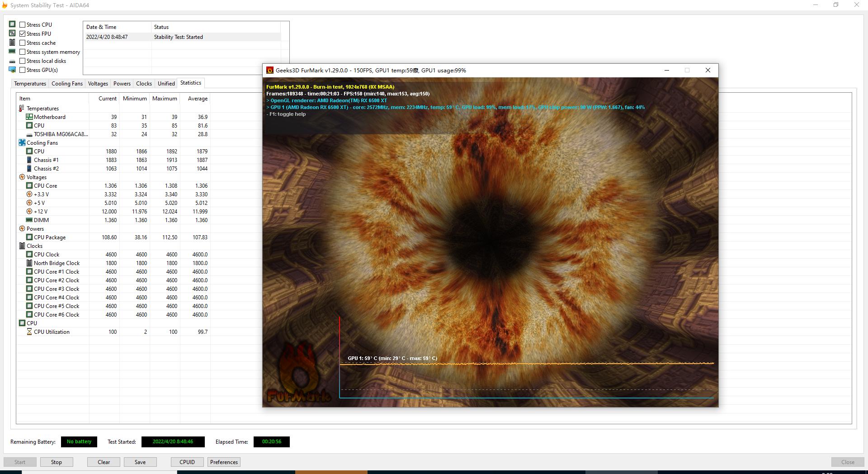Click the Motherboard temperature icon
The image size is (868, 474).
click(29, 117)
